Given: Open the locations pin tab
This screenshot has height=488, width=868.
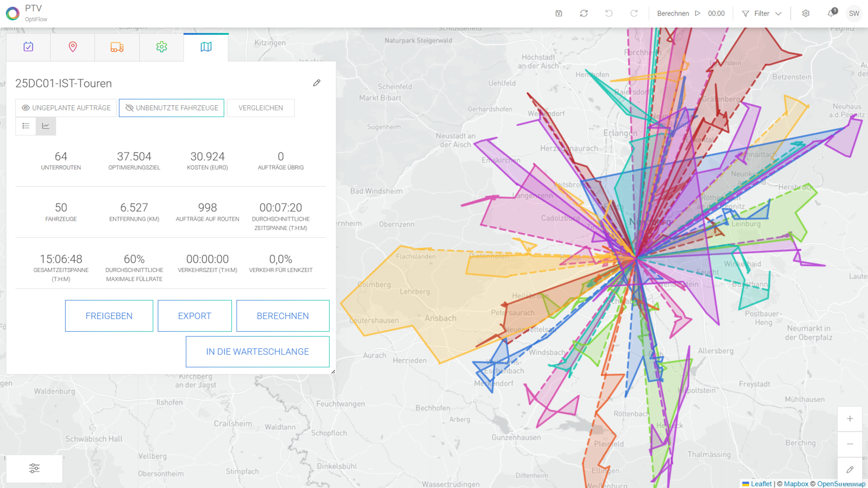Looking at the screenshot, I should [x=73, y=47].
